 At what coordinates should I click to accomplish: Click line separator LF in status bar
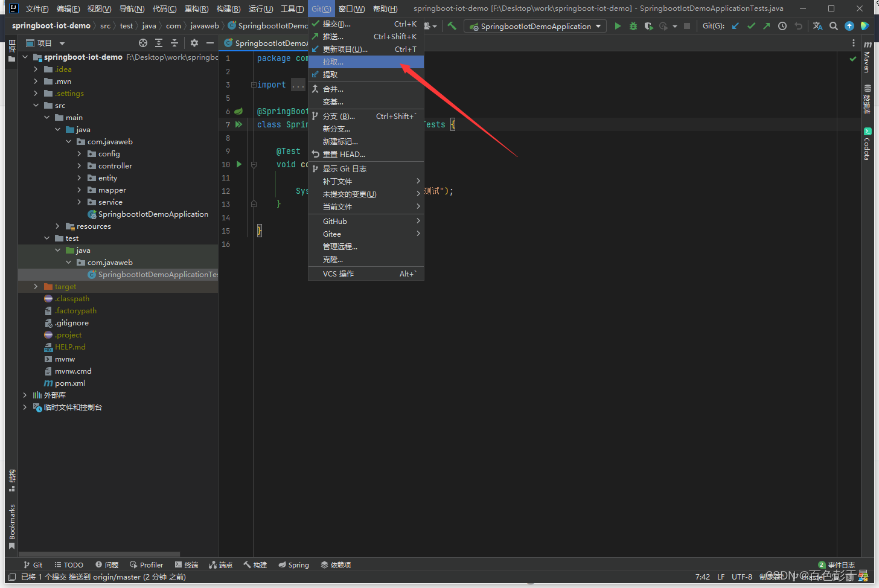coord(721,577)
